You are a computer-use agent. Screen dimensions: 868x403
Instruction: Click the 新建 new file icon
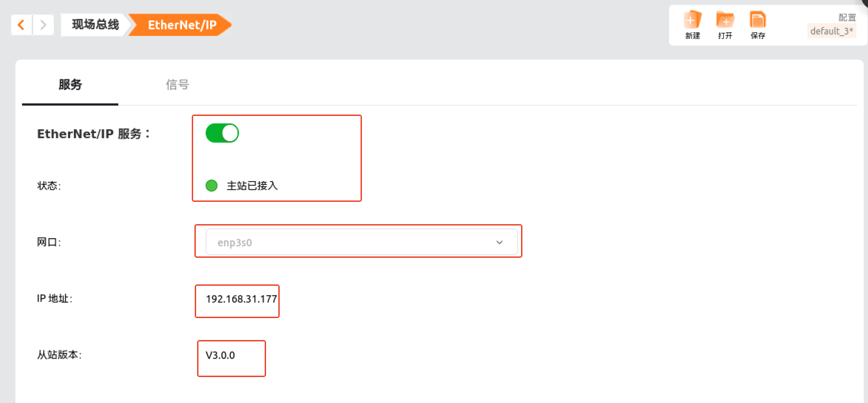[x=693, y=20]
